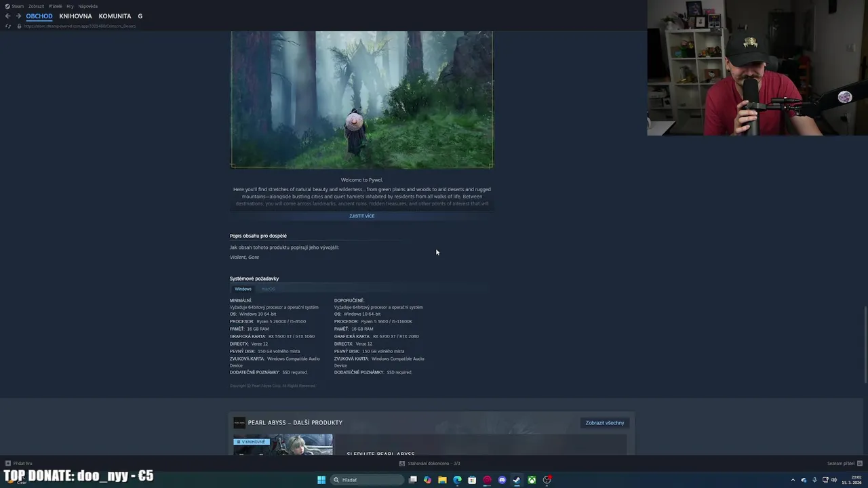Click the 'Ryzen 5 5600 / i5-11600K' text
Screen dimensions: 868x488
point(387,321)
